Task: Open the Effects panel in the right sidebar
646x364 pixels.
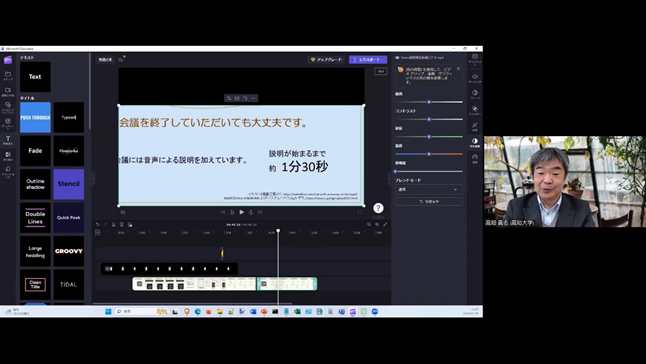Action: click(x=475, y=126)
